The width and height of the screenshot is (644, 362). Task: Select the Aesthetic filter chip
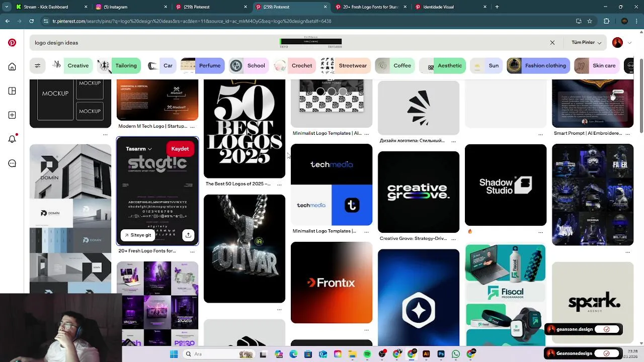[x=443, y=66]
